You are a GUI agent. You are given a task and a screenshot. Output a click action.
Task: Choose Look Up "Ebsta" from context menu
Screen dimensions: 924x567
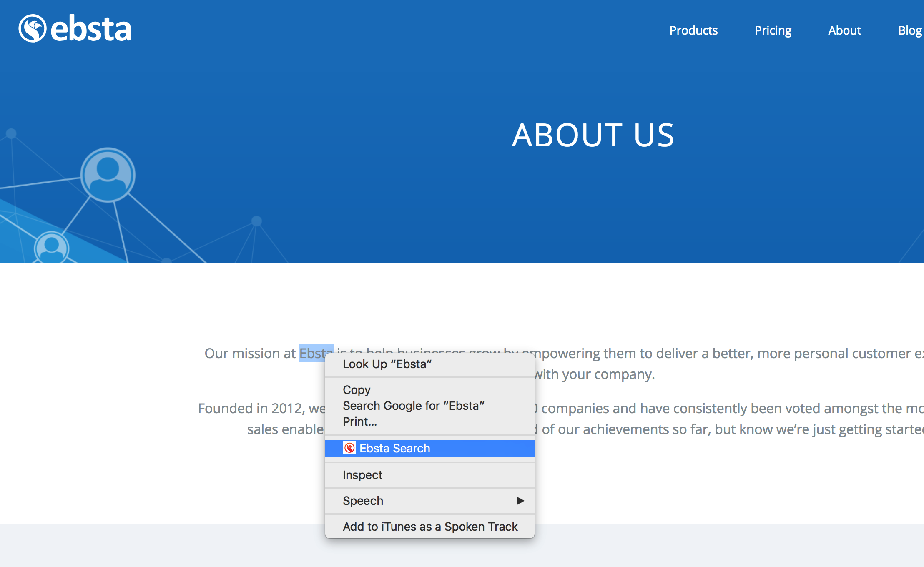[387, 364]
